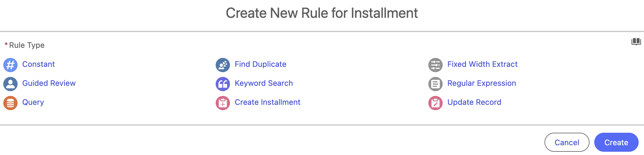Click the Query database icon

point(10,103)
